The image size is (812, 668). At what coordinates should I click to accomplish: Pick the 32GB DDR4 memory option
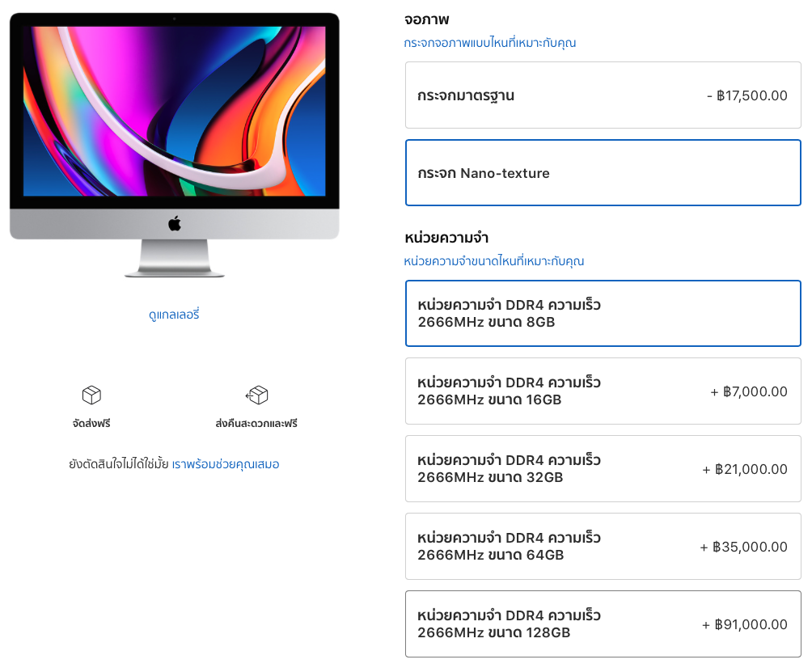pos(603,469)
